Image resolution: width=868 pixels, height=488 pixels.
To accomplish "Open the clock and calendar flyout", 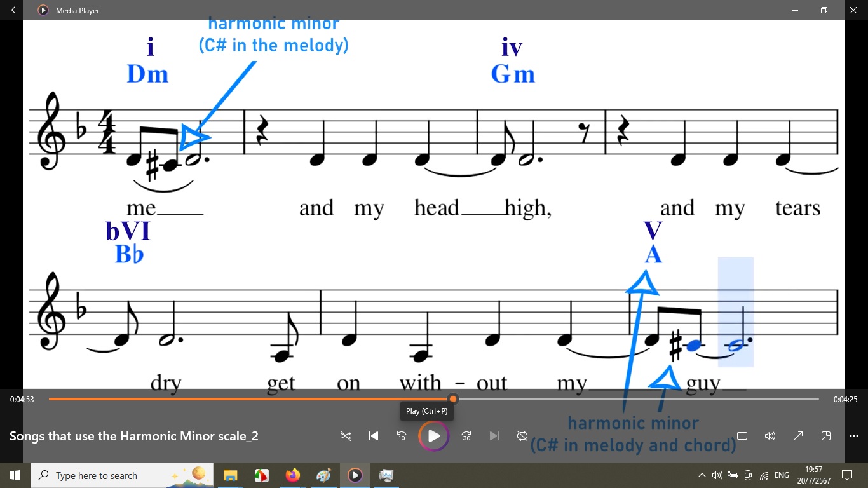I will click(813, 475).
